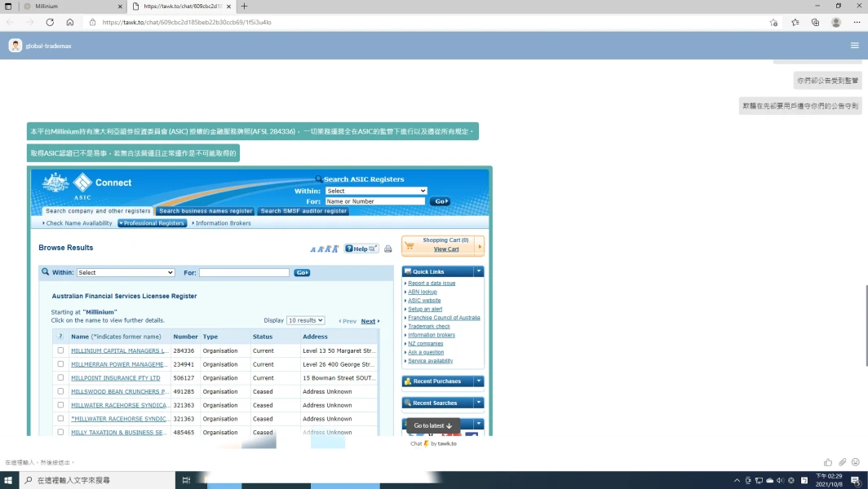Click the chat page vertical scrollbar
Screen dimensions: 868x489
[x=866, y=325]
